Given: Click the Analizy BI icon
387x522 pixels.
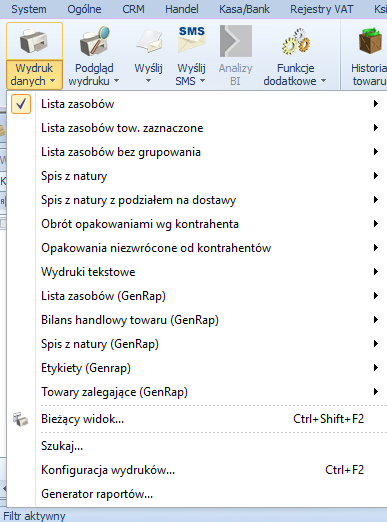Looking at the screenshot, I should coord(236,41).
